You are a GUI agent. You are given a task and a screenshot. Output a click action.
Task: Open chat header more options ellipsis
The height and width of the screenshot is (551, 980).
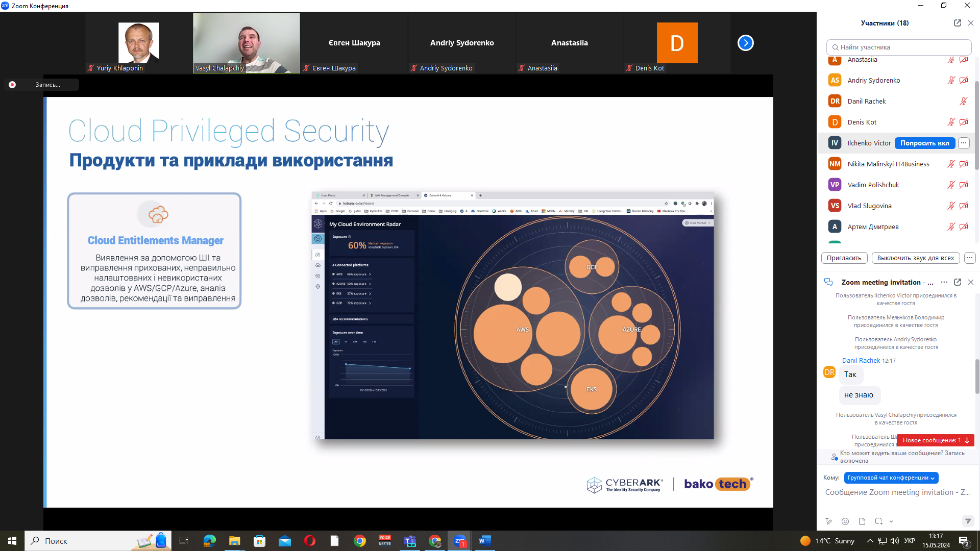944,282
